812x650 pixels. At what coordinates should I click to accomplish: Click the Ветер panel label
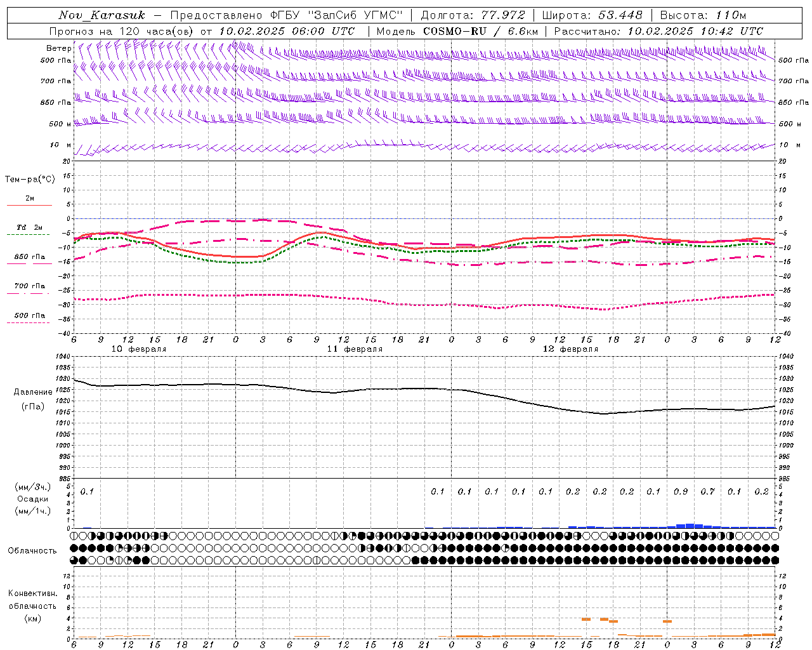pyautogui.click(x=59, y=48)
